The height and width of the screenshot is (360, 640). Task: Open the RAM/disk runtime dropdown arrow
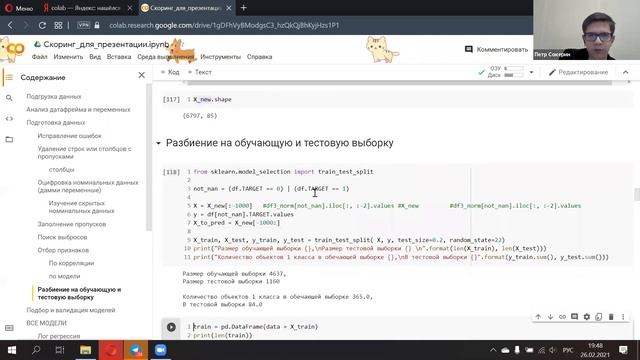point(531,72)
